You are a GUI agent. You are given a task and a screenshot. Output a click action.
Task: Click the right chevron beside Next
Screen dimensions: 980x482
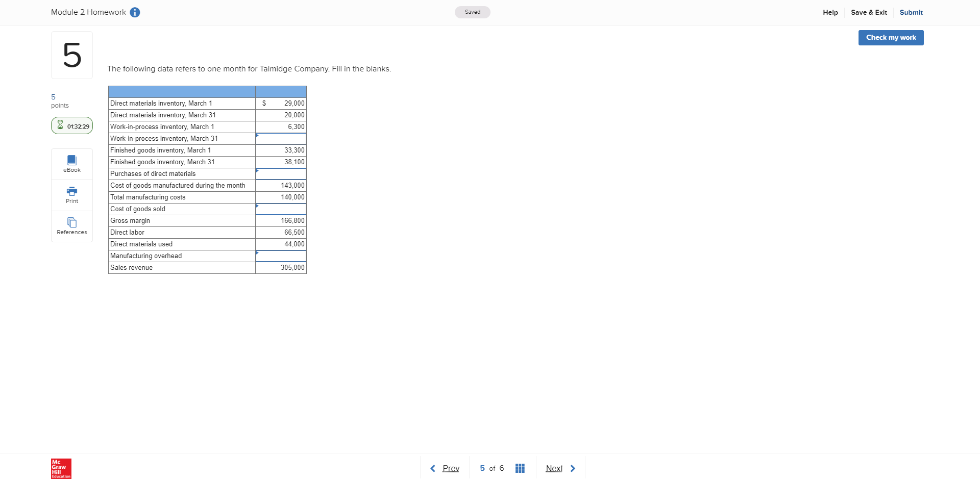pos(573,468)
